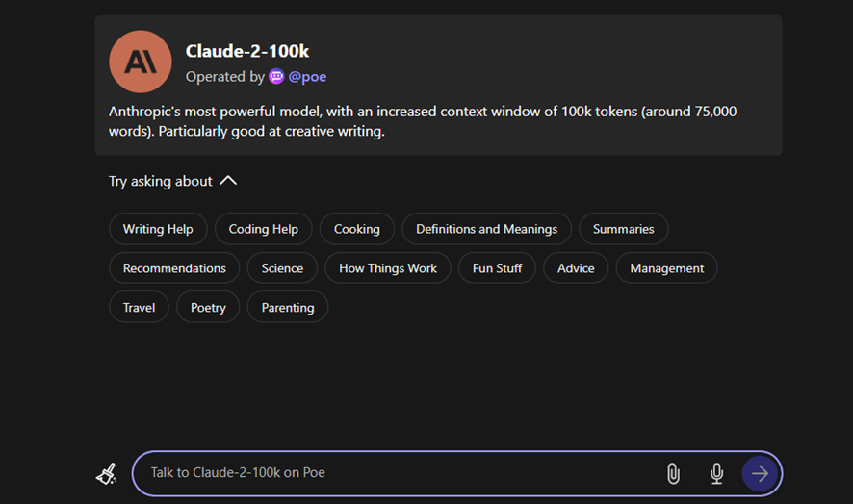Attach a file with the paperclip icon
The width and height of the screenshot is (853, 504).
point(673,473)
